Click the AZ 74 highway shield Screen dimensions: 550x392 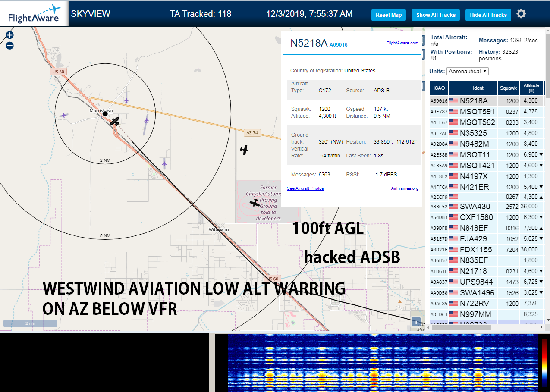(251, 133)
